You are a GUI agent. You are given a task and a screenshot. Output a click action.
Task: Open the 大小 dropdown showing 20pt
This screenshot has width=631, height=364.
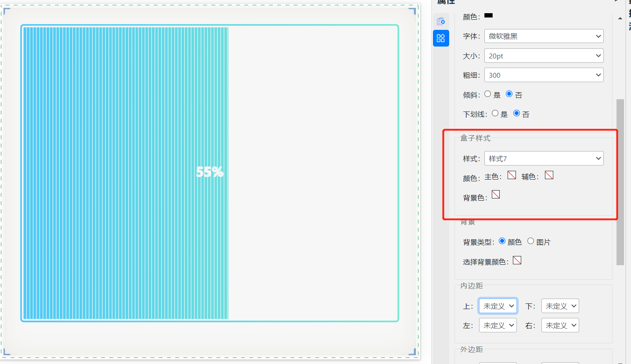(544, 55)
